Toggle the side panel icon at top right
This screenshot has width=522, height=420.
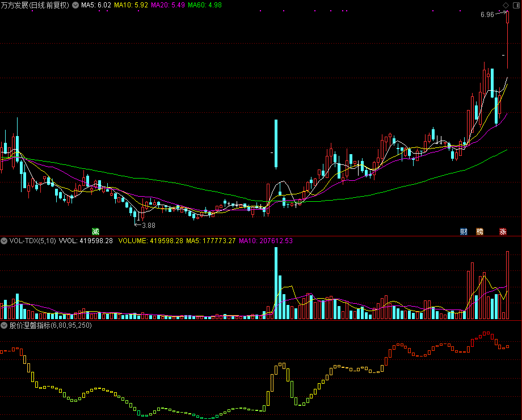[516, 5]
